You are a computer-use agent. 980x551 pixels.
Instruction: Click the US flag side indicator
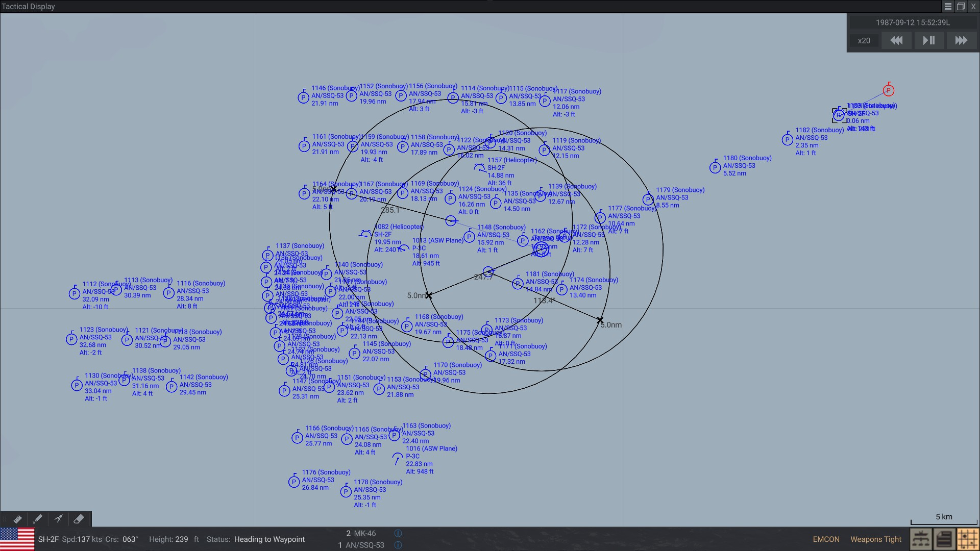(17, 539)
